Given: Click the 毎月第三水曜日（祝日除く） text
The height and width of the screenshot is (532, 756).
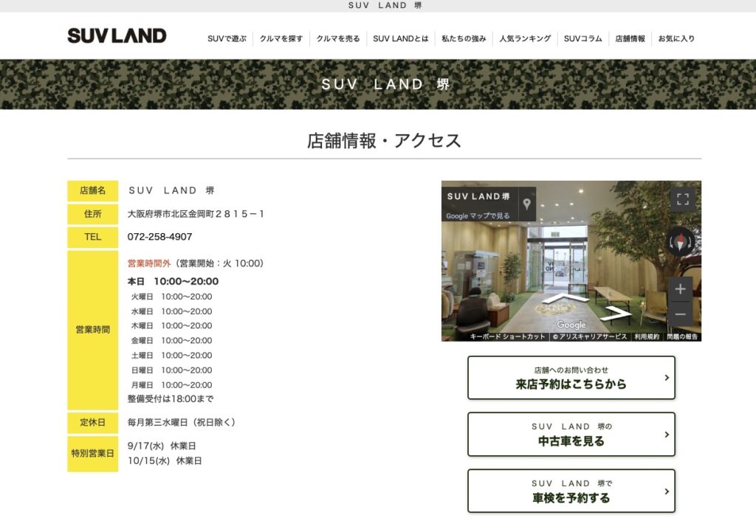Looking at the screenshot, I should (182, 423).
